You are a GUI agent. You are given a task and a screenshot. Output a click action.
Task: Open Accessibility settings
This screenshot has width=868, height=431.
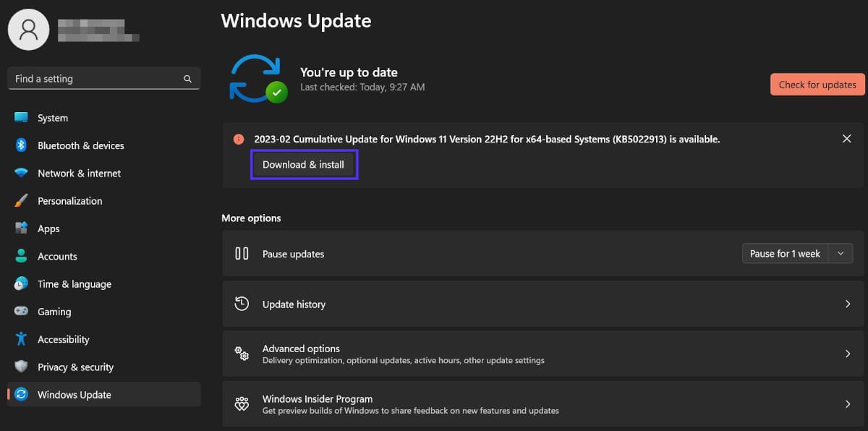point(64,338)
